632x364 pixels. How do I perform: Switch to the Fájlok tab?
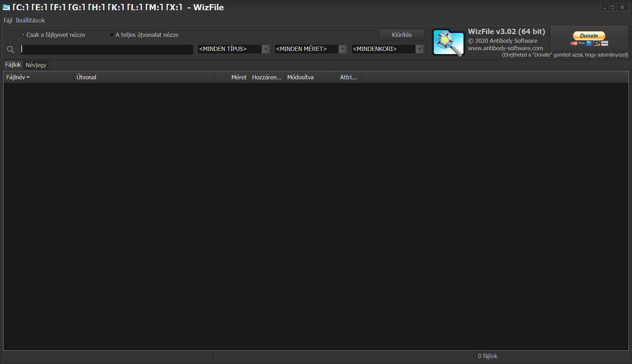(x=13, y=65)
